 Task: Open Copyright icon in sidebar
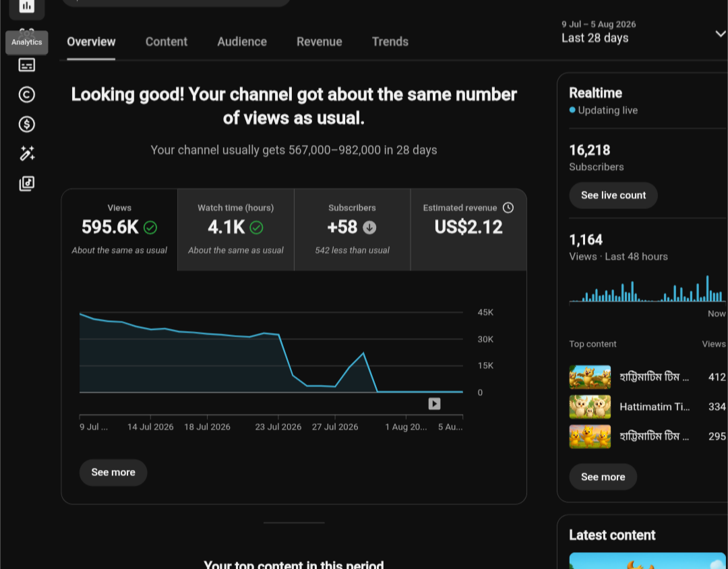tap(26, 95)
